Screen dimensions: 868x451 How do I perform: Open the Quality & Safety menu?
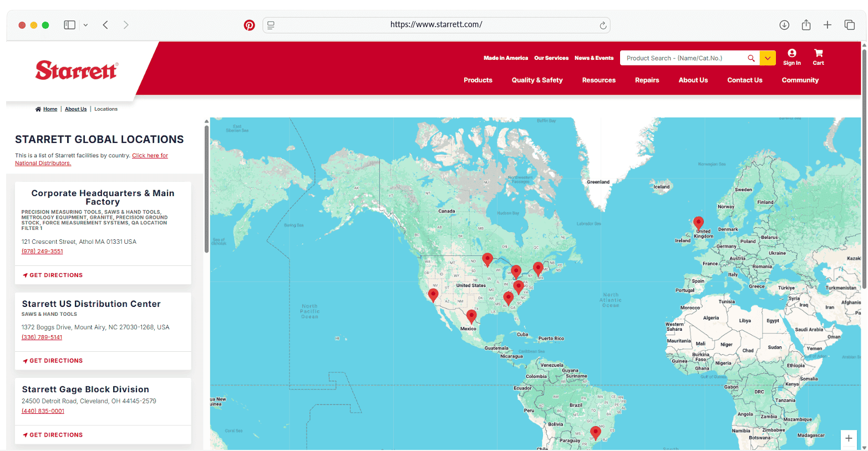537,80
